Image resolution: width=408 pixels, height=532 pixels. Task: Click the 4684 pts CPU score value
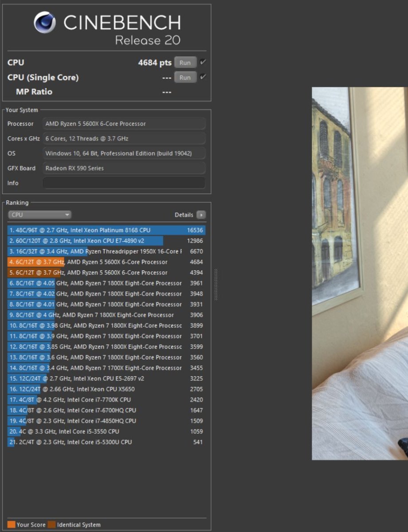(x=155, y=63)
